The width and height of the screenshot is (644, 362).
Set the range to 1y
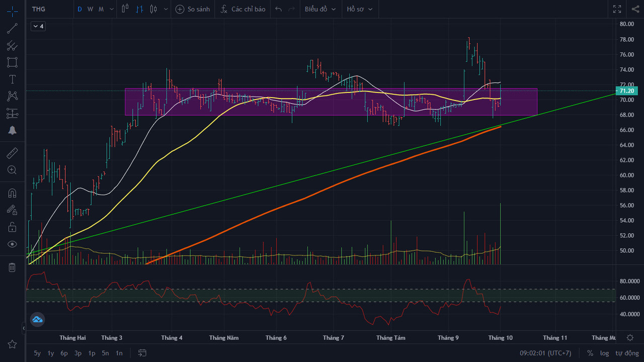[51, 353]
